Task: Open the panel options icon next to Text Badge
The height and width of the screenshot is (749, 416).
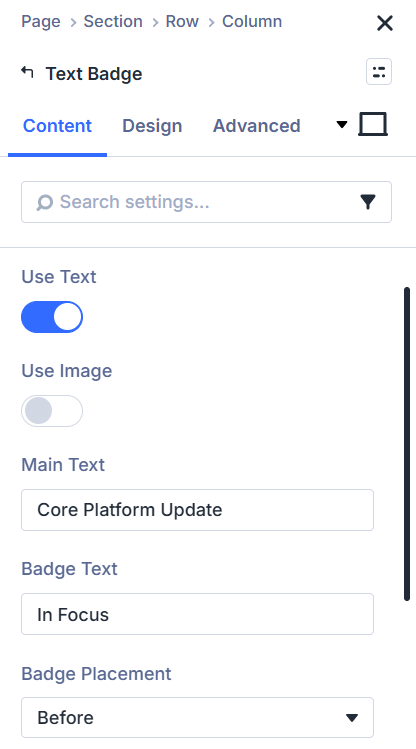Action: (x=379, y=72)
